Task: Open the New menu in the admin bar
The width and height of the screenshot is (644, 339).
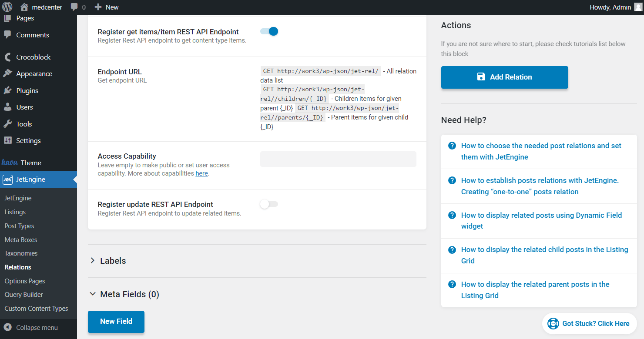Action: pos(106,7)
